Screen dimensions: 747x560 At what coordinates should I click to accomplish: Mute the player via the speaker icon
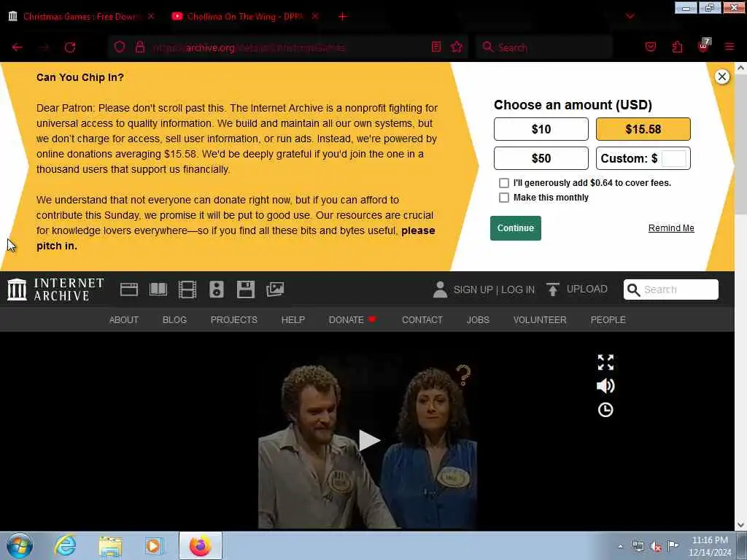pos(605,386)
